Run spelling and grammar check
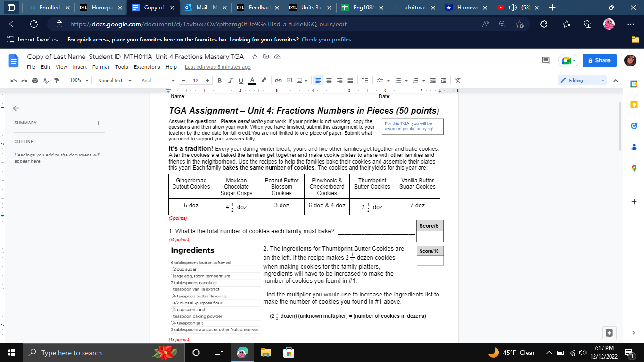The height and width of the screenshot is (362, 644). [46, 80]
